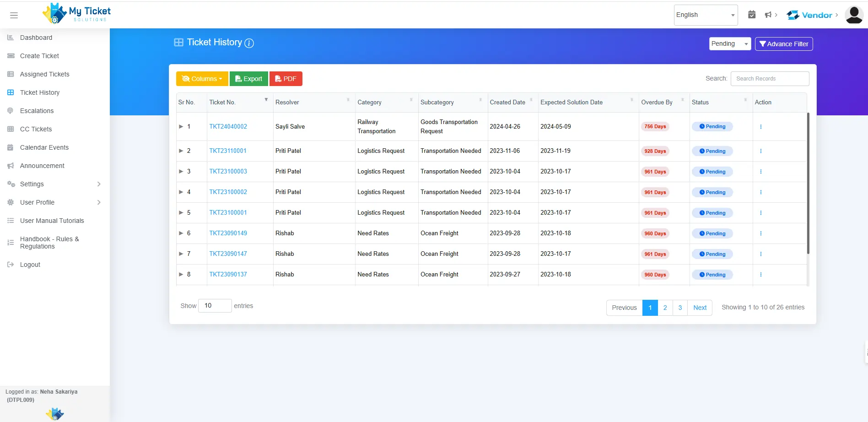Click the Ticket History info icon
This screenshot has width=868, height=422.
pos(249,43)
